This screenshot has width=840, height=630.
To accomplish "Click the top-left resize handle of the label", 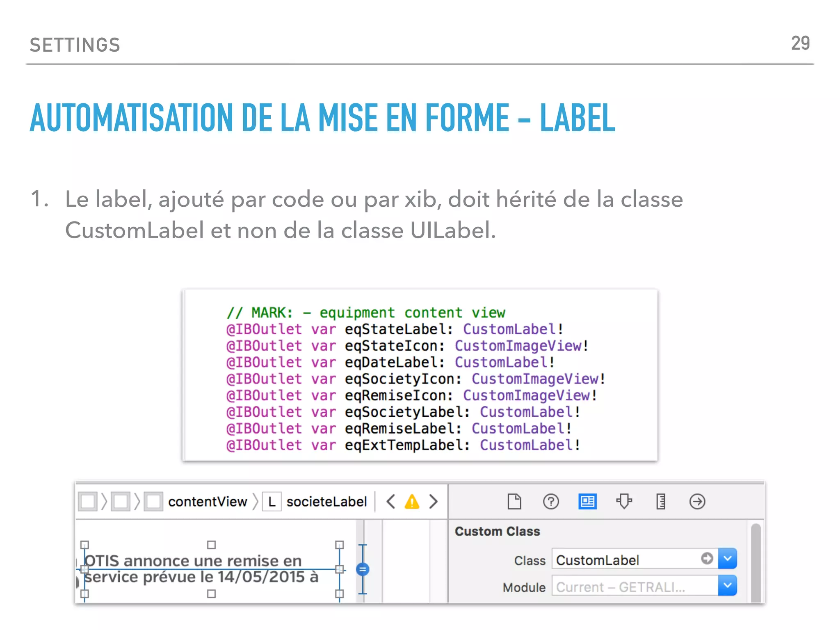I will pyautogui.click(x=84, y=545).
